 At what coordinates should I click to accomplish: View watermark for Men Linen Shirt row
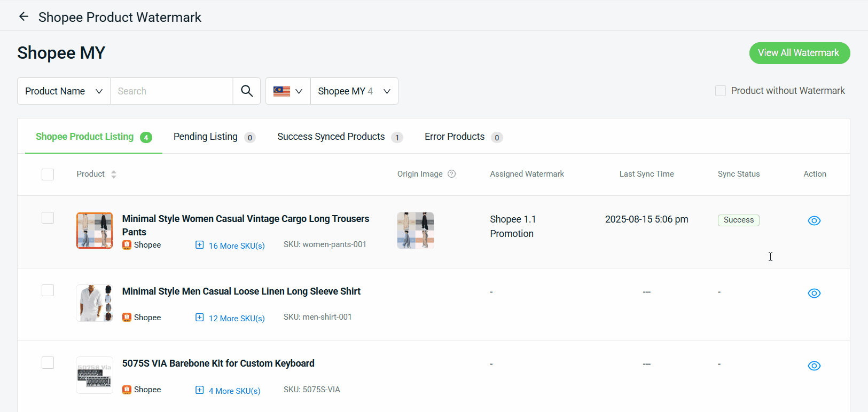(814, 293)
